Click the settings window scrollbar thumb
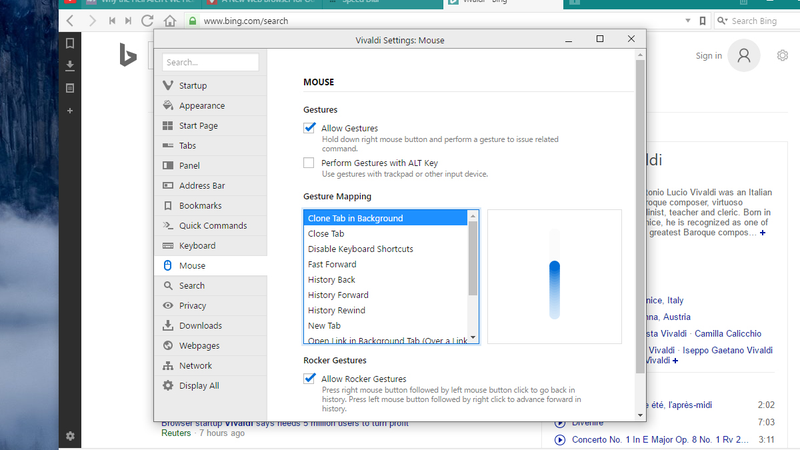Image resolution: width=800 pixels, height=450 pixels. [640, 217]
